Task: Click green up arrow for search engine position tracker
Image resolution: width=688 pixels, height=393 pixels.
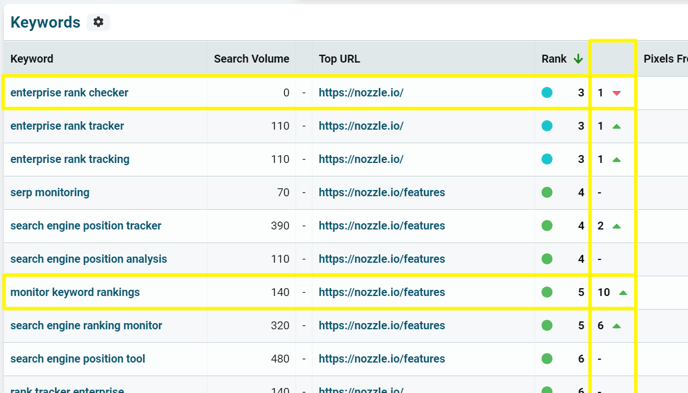Action: (x=616, y=226)
